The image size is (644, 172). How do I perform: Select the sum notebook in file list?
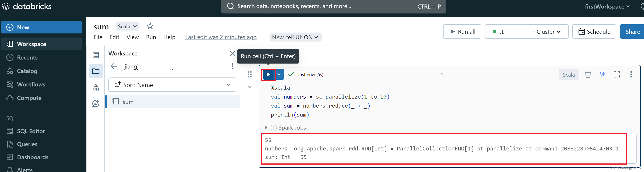[172, 101]
